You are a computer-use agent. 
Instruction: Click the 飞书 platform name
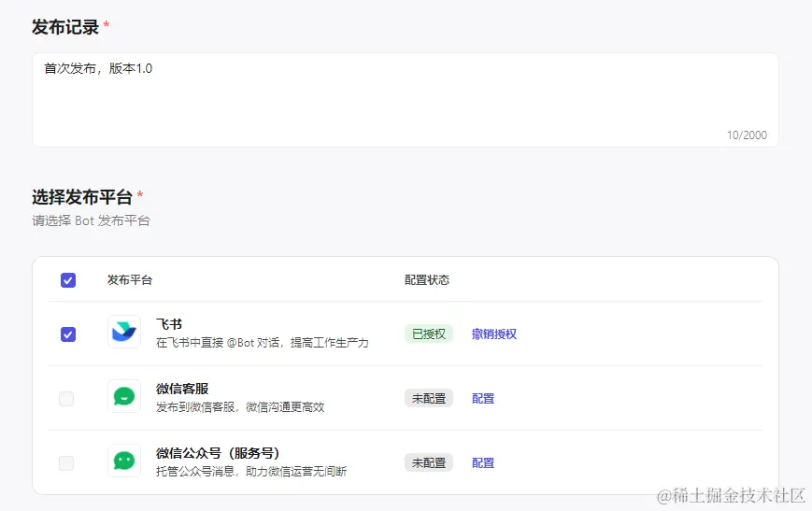tap(169, 324)
